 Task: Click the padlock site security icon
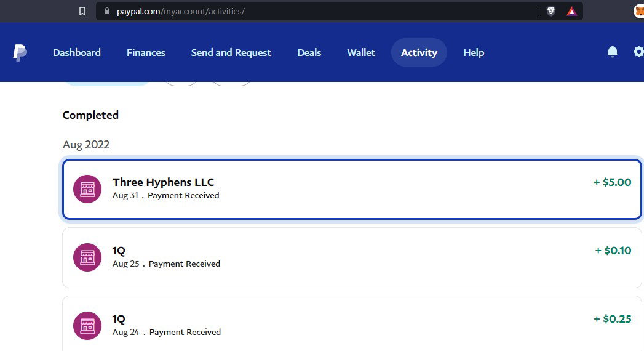point(107,11)
